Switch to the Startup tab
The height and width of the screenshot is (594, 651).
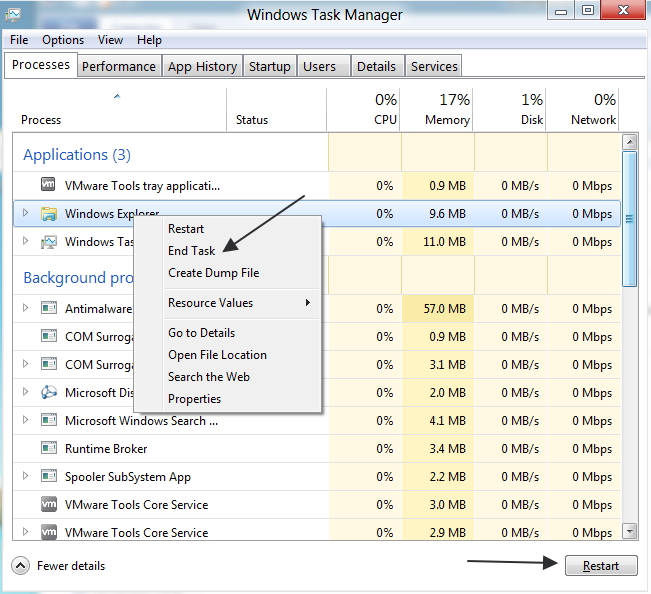coord(270,66)
